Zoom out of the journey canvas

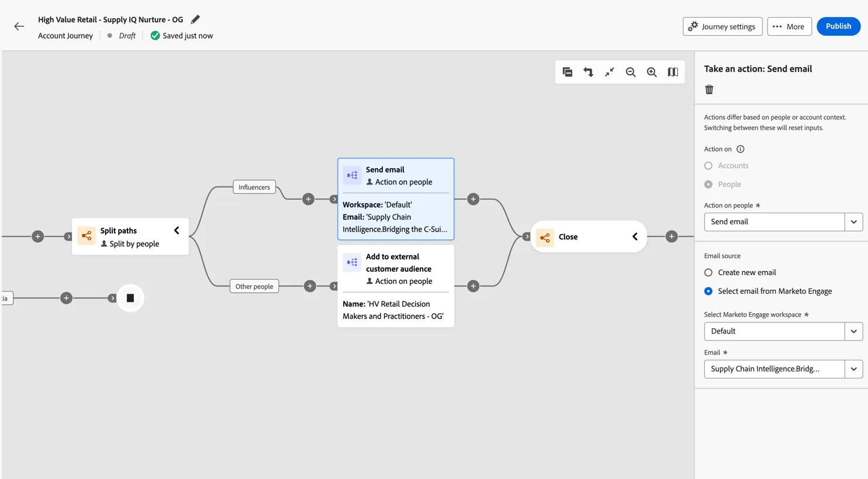coord(631,72)
